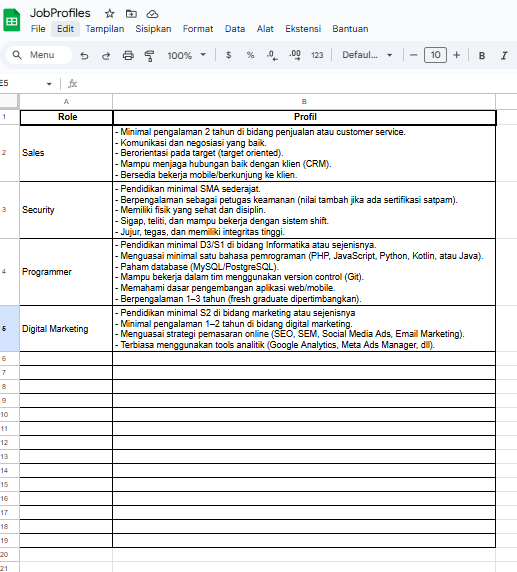Format as percent
The height and width of the screenshot is (572, 517).
250,55
